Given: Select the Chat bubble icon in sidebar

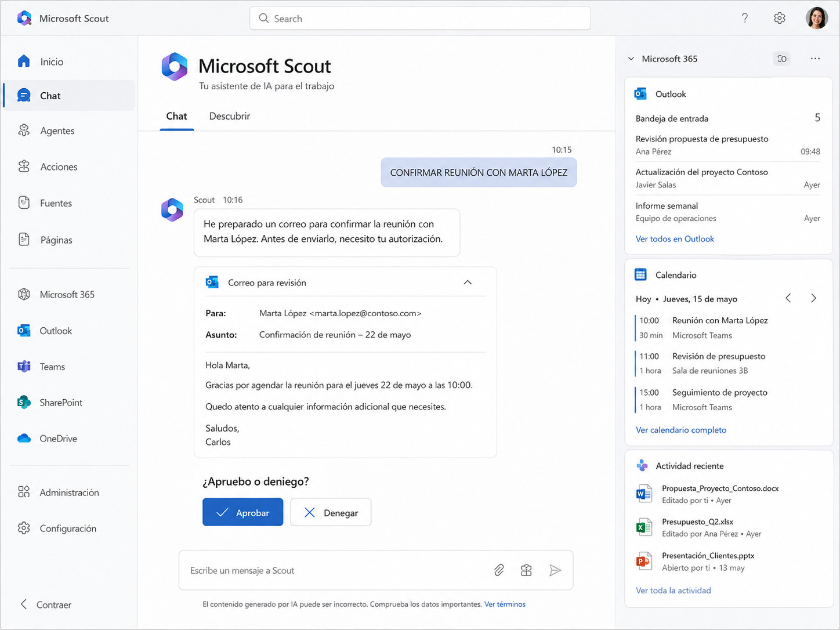Looking at the screenshot, I should pos(24,96).
